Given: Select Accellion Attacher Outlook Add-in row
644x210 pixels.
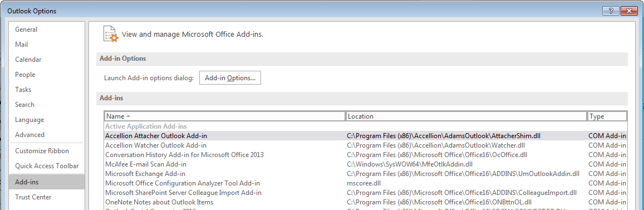Looking at the screenshot, I should (366, 135).
